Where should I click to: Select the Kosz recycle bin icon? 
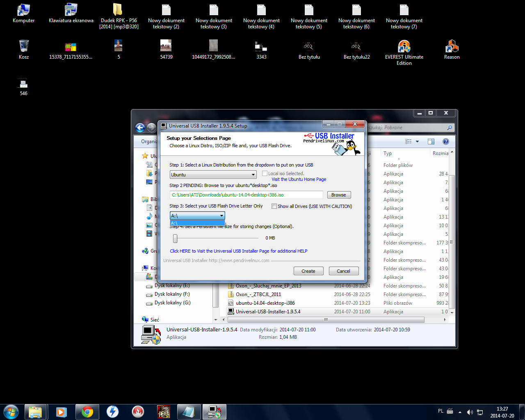click(x=24, y=50)
